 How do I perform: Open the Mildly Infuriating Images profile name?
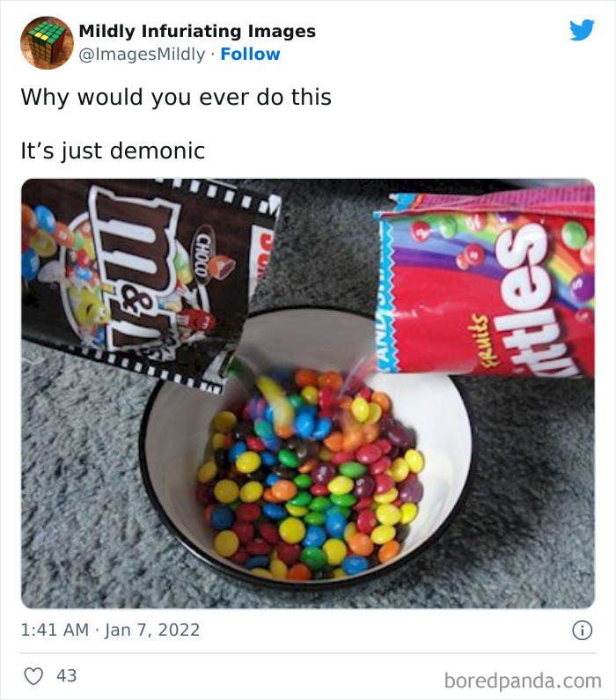pyautogui.click(x=197, y=32)
